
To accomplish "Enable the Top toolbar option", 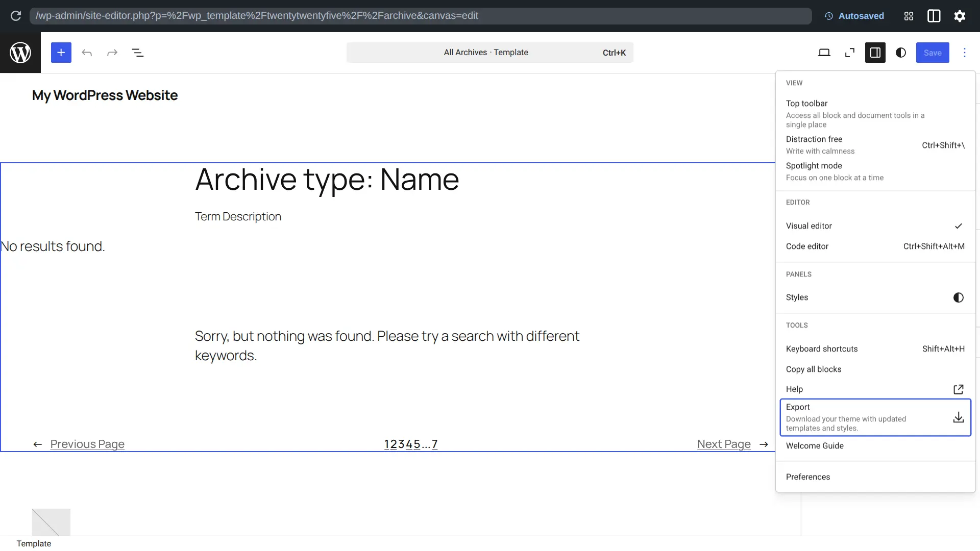I will pyautogui.click(x=875, y=114).
